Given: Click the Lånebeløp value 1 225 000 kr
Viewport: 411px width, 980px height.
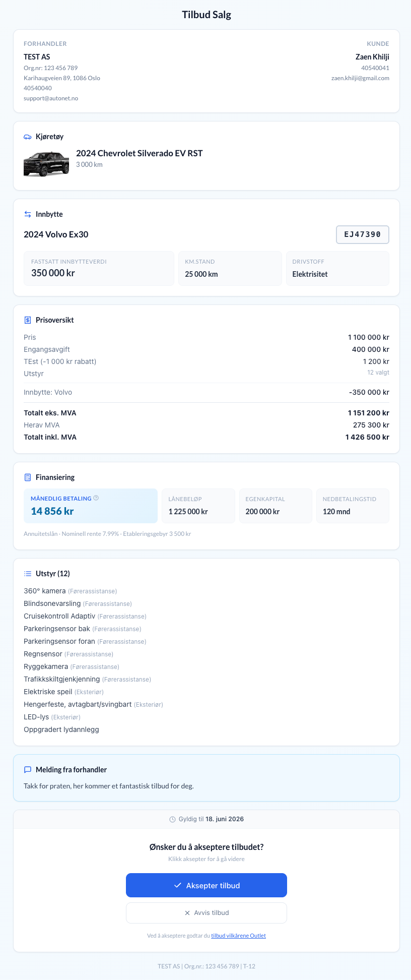Looking at the screenshot, I should (188, 512).
